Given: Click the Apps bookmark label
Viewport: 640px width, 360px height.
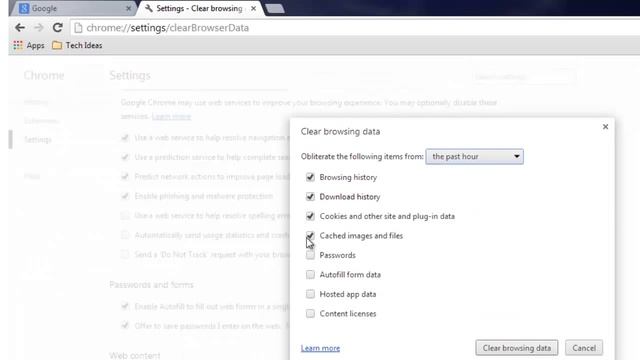Looking at the screenshot, I should click(x=36, y=46).
